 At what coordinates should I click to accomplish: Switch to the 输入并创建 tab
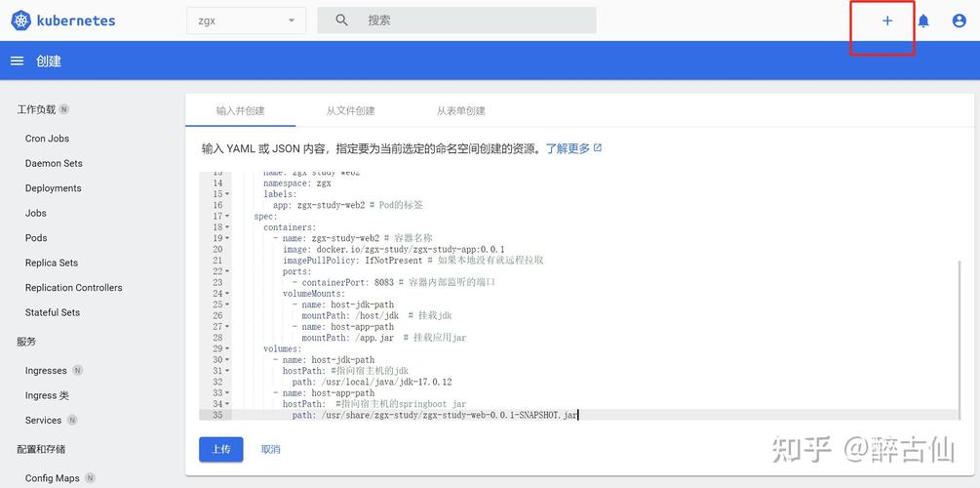[241, 110]
